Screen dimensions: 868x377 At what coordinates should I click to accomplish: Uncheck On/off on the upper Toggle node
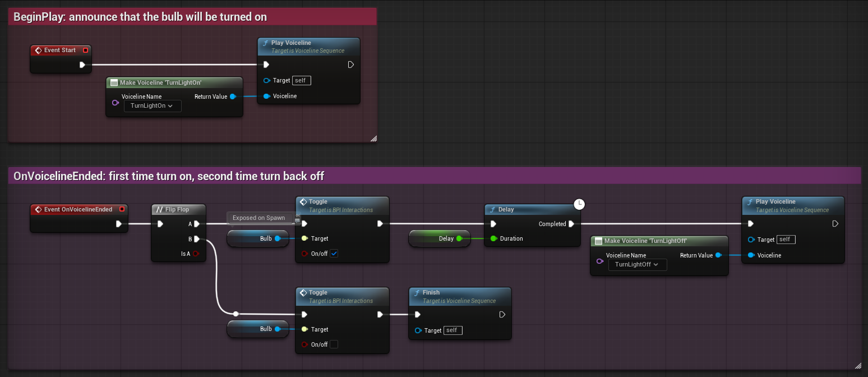[x=333, y=253]
